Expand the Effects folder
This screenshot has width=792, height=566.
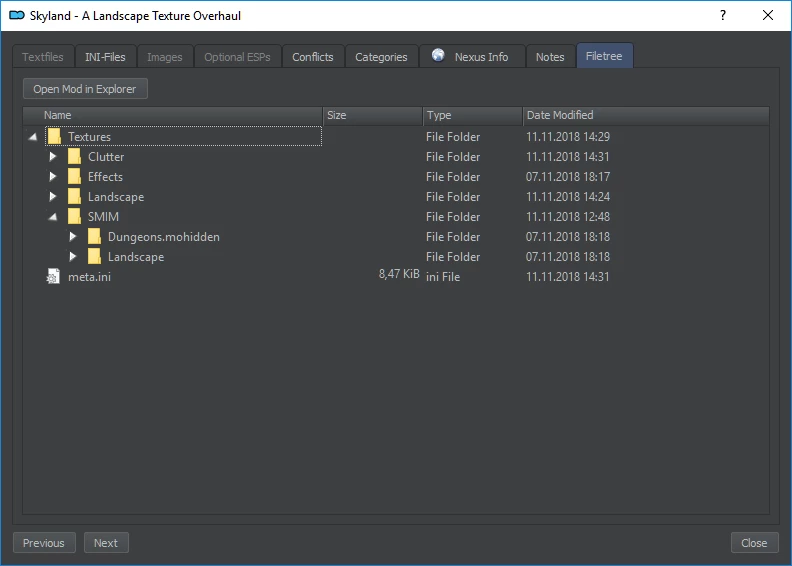pos(53,176)
